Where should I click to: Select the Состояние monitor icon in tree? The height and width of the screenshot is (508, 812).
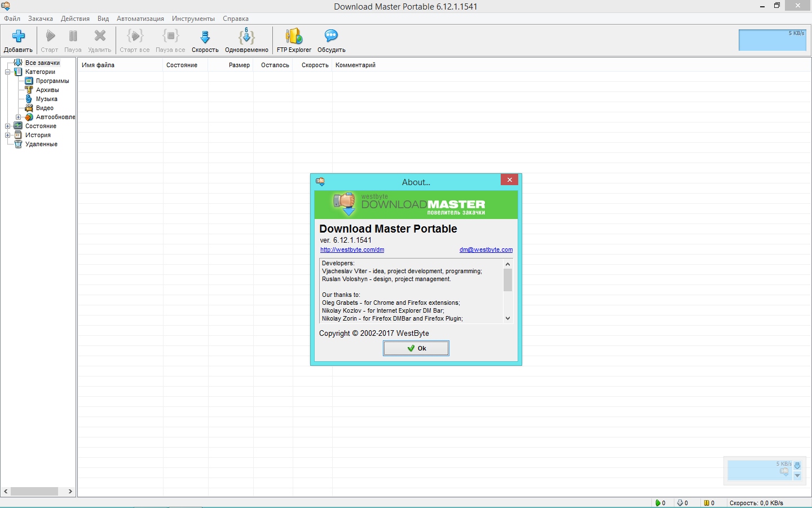click(x=18, y=126)
